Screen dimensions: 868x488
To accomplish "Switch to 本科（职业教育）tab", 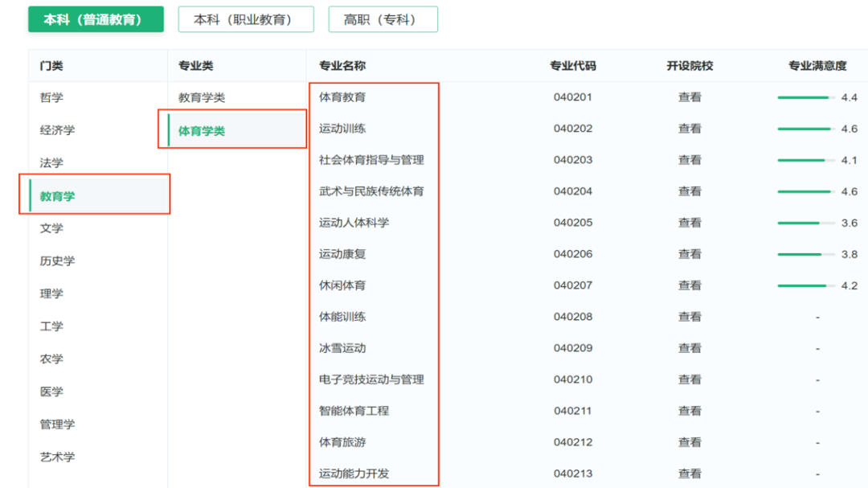I will (x=246, y=19).
